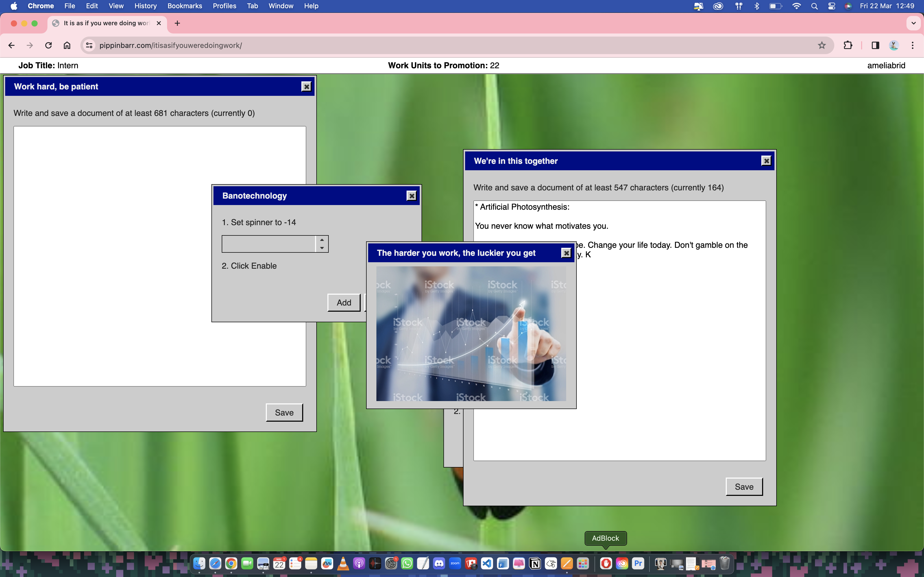Click Save in Work hard, be patient
The width and height of the screenshot is (924, 577).
tap(284, 412)
